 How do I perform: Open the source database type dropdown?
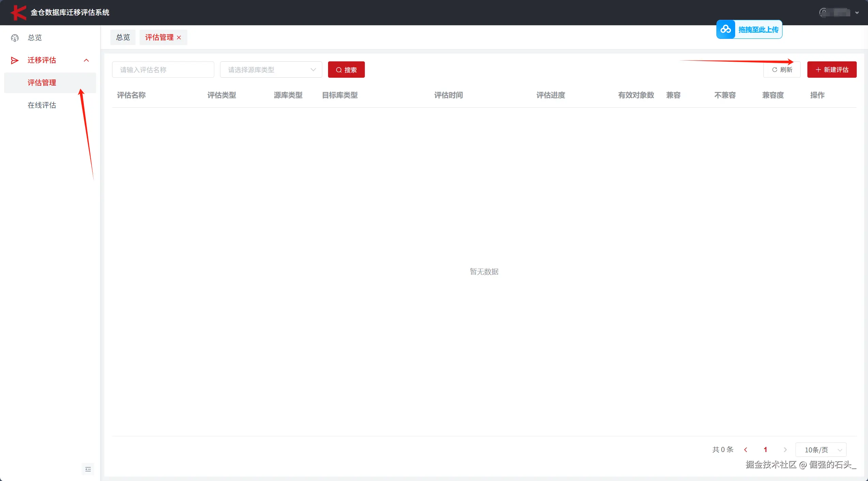coord(271,70)
